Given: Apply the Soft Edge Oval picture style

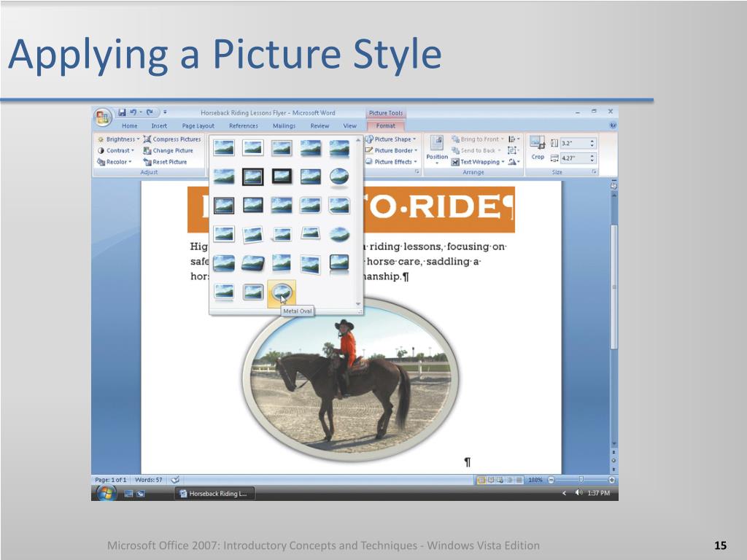Looking at the screenshot, I should coord(338,234).
